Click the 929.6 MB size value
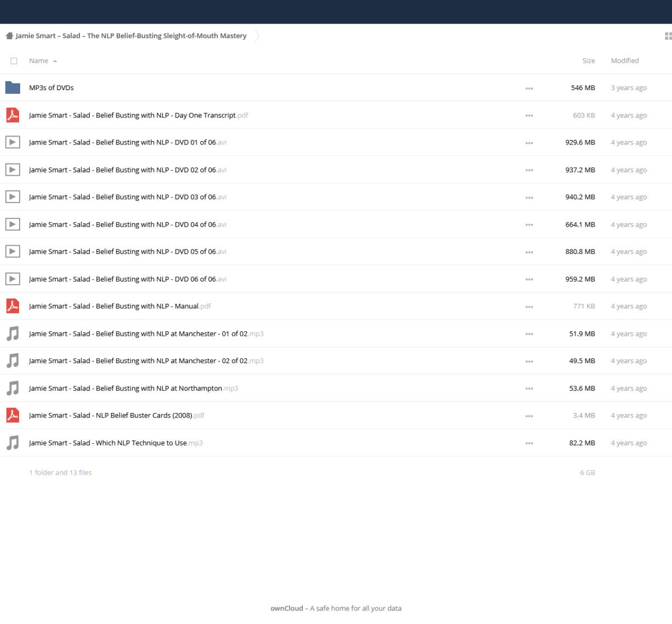This screenshot has width=672, height=624. click(580, 142)
